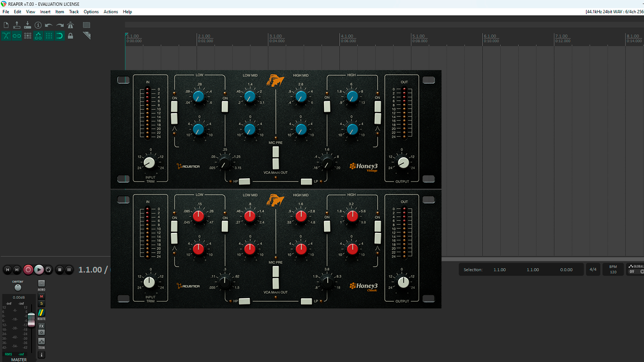Open the Track menu
This screenshot has height=362, width=644.
click(74, 12)
